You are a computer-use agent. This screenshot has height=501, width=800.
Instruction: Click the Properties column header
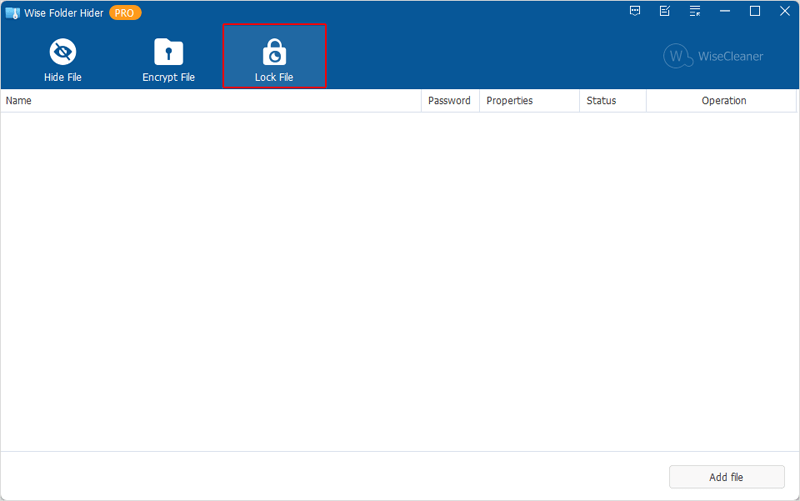529,101
